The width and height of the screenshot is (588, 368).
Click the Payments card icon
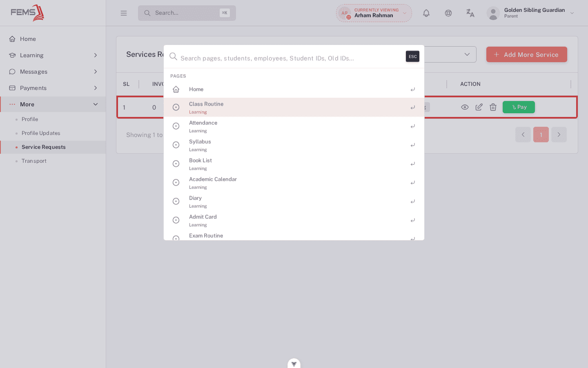[x=12, y=88]
